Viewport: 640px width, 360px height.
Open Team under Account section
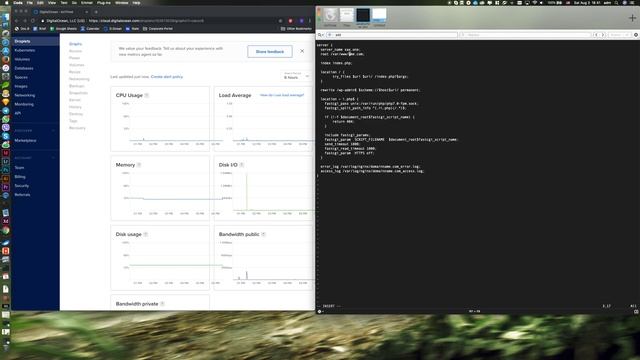coord(19,168)
